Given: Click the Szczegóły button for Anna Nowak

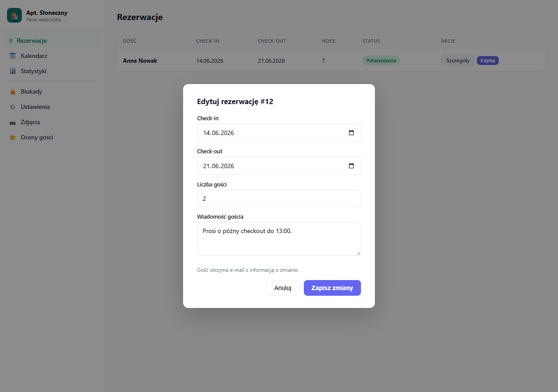Looking at the screenshot, I should click(x=458, y=61).
